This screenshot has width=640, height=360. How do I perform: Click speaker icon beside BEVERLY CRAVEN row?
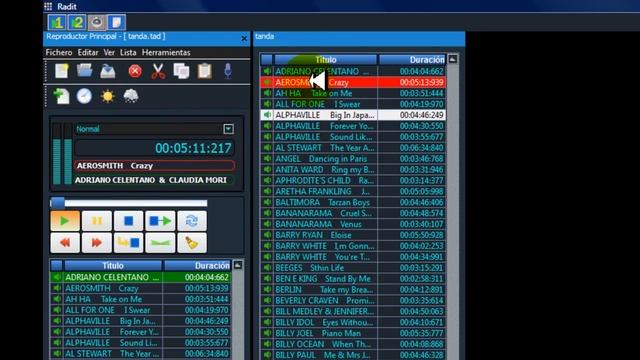[x=267, y=301]
